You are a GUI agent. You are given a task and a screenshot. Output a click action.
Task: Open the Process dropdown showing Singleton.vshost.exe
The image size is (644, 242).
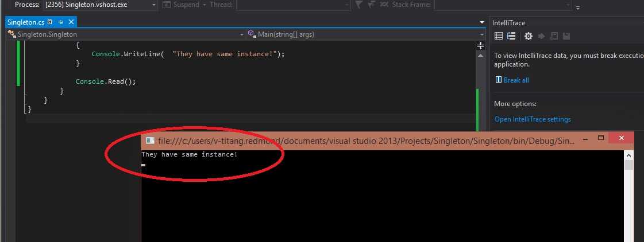tap(101, 5)
